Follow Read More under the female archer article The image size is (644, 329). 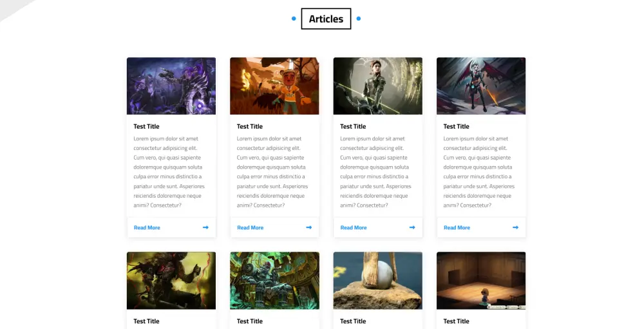[x=354, y=227]
